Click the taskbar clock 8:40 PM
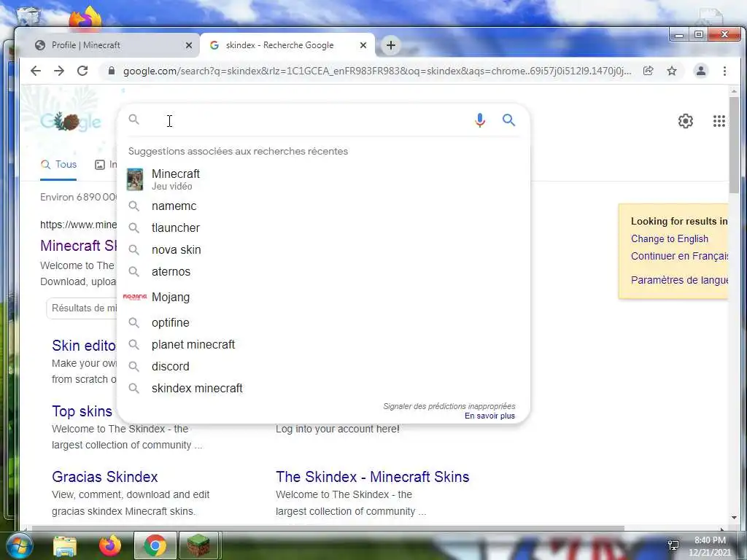The image size is (747, 560). [x=709, y=540]
